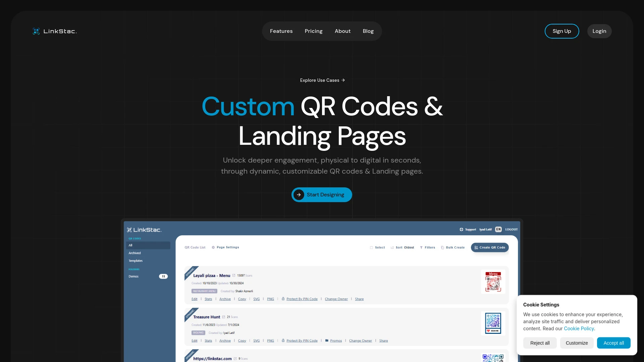This screenshot has height=362, width=644.
Task: Click Accept all in cookie settings
Action: pos(614,343)
